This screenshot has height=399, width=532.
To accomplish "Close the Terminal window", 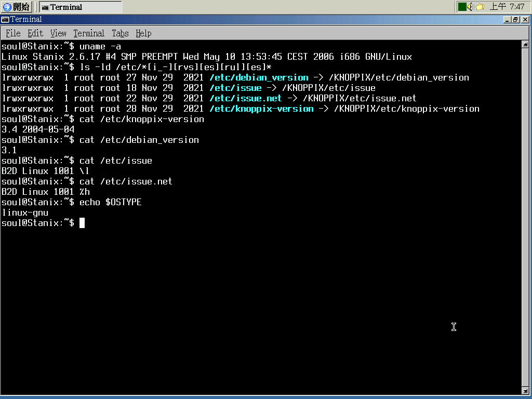I will pyautogui.click(x=525, y=20).
